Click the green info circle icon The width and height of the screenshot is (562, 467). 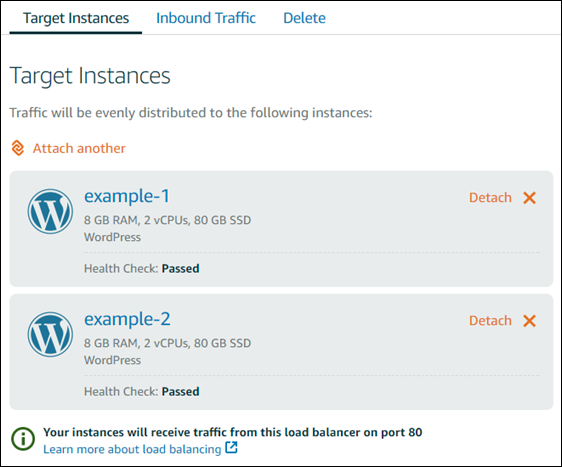tap(23, 439)
